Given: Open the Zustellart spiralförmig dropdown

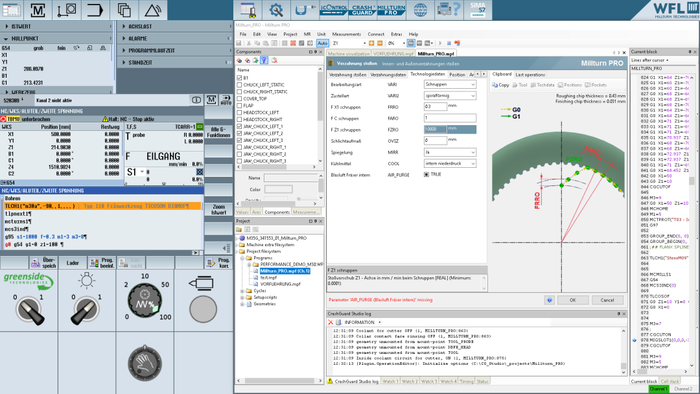Looking at the screenshot, I should 450,95.
